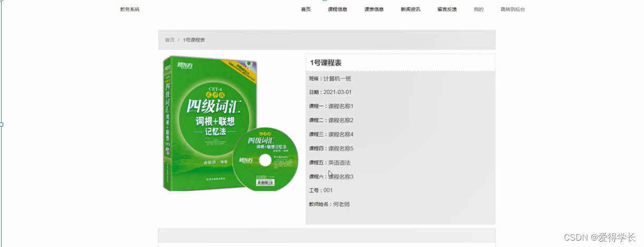Click the 工号：001 line
The height and width of the screenshot is (247, 644).
pos(321,190)
